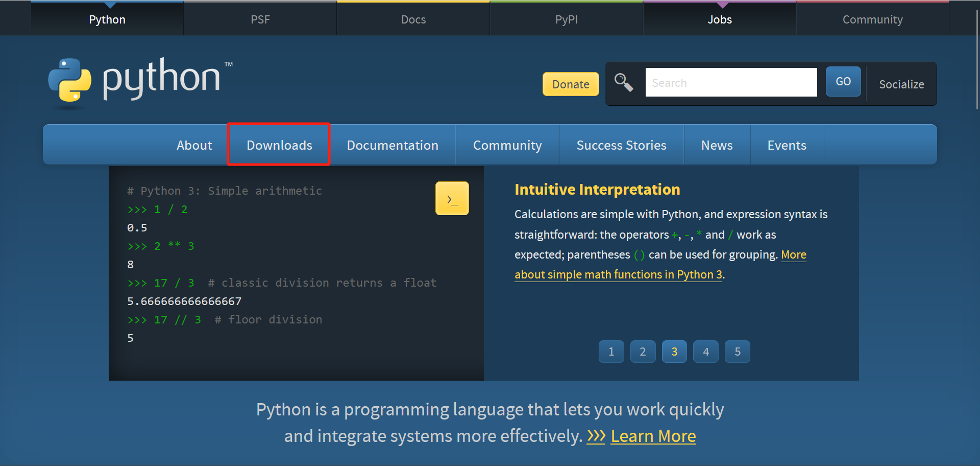Open the Community top navigation item
This screenshot has height=466, width=980.
click(873, 19)
